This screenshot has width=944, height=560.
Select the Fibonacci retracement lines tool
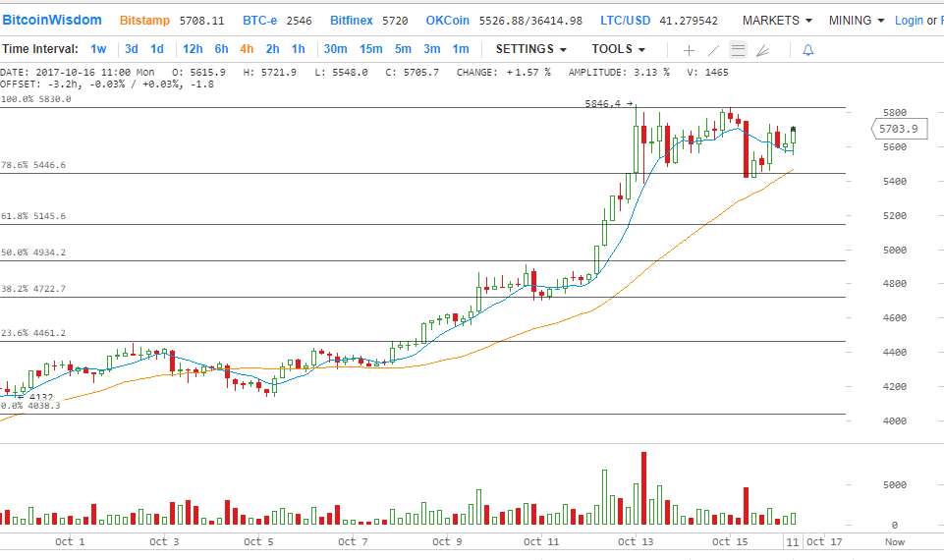coord(739,50)
